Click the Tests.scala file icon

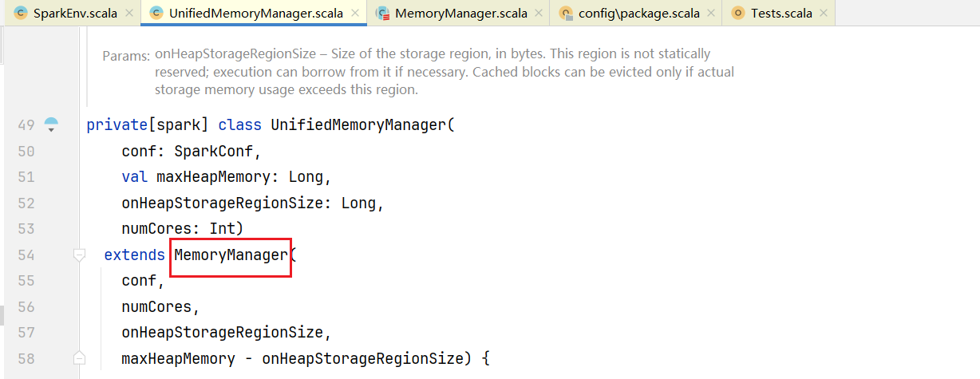tap(737, 13)
